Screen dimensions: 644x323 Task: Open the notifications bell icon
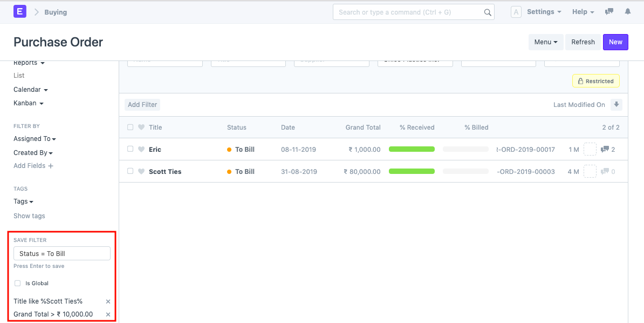click(627, 11)
